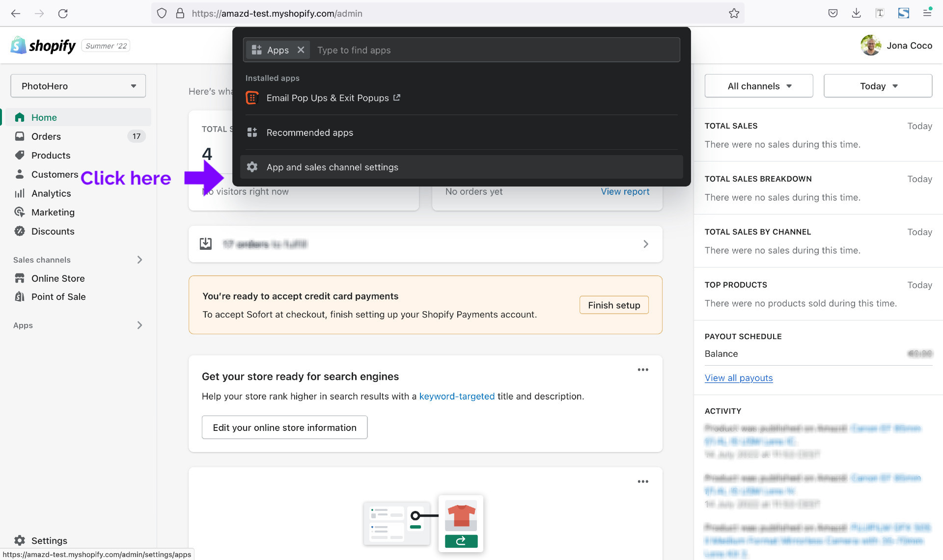Go to Analytics in the sidebar
The image size is (943, 560).
(51, 193)
